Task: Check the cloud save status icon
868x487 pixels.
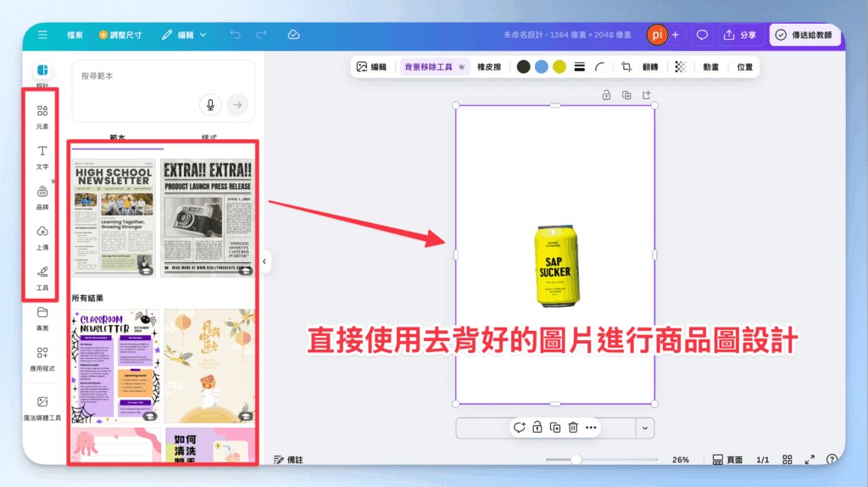Action: [x=293, y=35]
